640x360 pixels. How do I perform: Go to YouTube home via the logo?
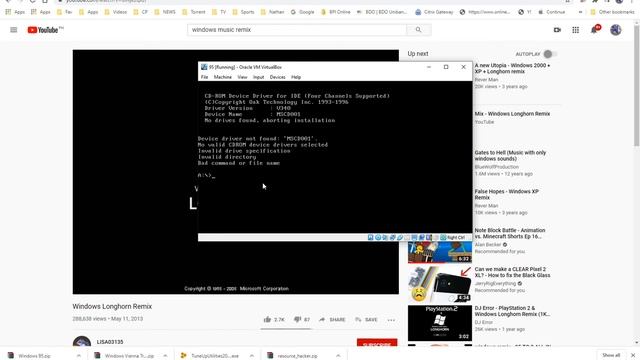(x=45, y=30)
